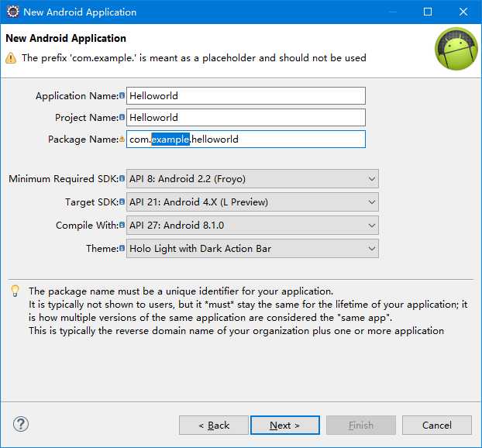Click the info icon beside Application Name
This screenshot has width=482, height=448.
(122, 95)
